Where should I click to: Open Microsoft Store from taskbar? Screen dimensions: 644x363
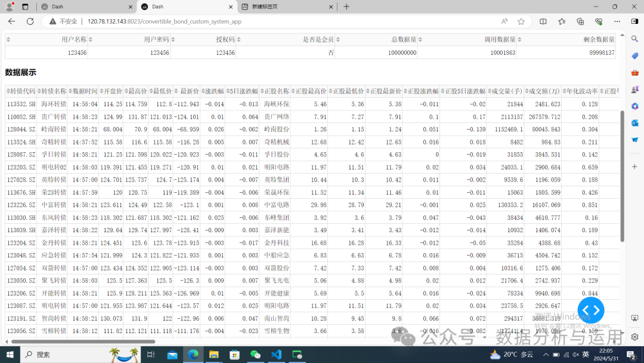234,355
